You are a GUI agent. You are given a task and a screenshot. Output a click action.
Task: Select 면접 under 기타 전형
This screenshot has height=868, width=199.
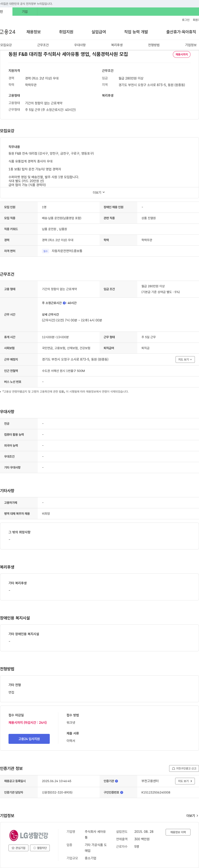coord(11,692)
